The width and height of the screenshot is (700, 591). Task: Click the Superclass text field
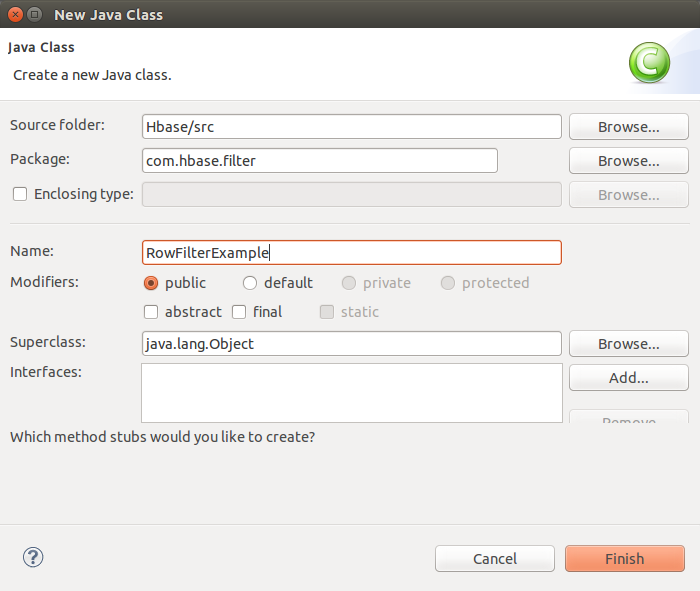pos(351,344)
